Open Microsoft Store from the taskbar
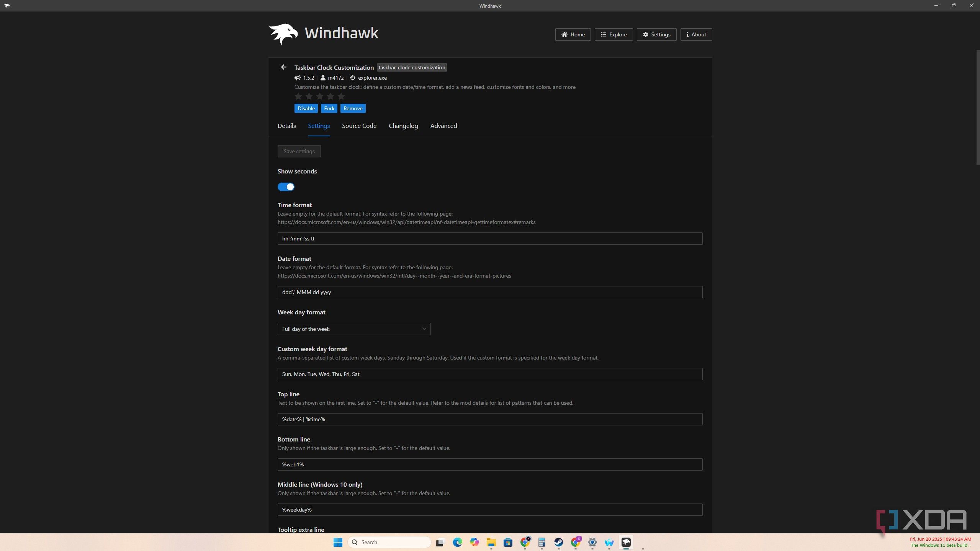This screenshot has width=980, height=551. [508, 542]
